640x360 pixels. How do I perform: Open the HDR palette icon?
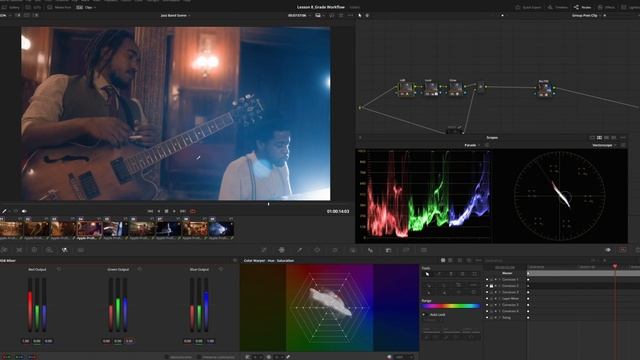click(49, 250)
